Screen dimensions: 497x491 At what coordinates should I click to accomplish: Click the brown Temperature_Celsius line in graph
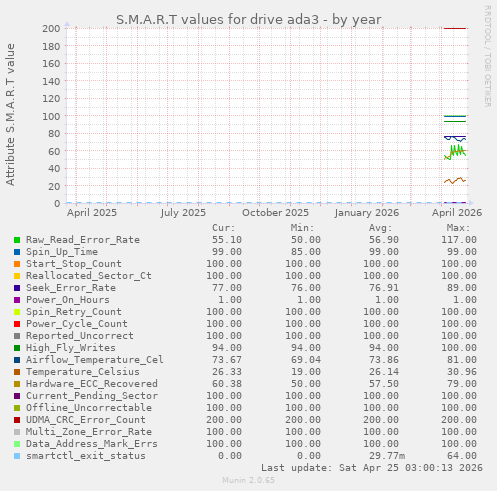[455, 181]
